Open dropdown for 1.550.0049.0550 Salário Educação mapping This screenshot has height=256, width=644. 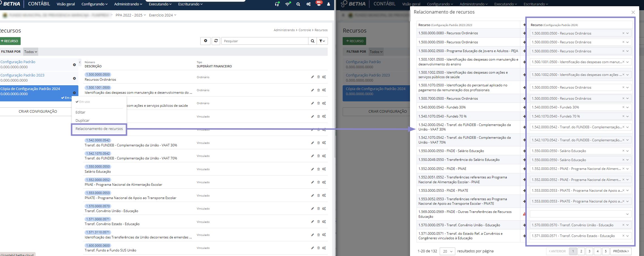click(x=627, y=160)
